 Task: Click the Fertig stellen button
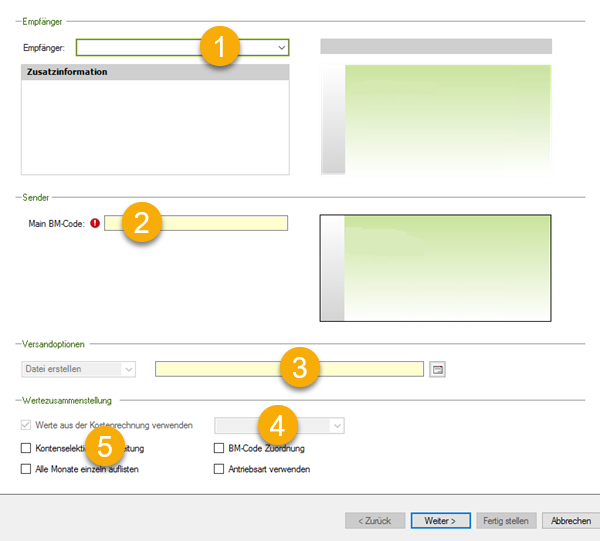506,520
